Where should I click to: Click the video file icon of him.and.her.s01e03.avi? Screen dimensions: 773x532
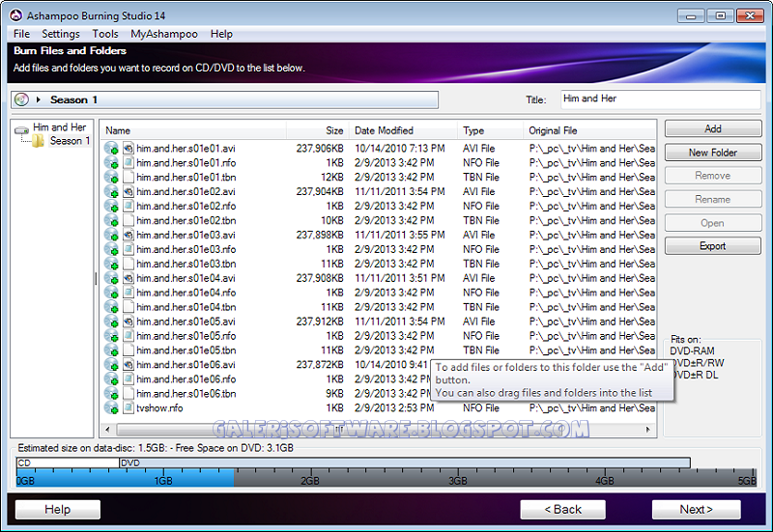click(129, 235)
